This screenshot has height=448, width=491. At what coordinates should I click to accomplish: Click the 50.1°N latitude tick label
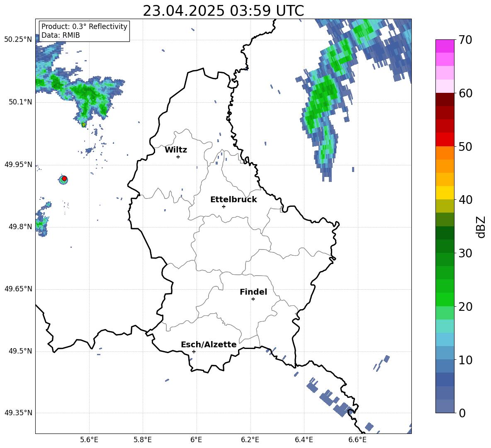tap(20, 102)
